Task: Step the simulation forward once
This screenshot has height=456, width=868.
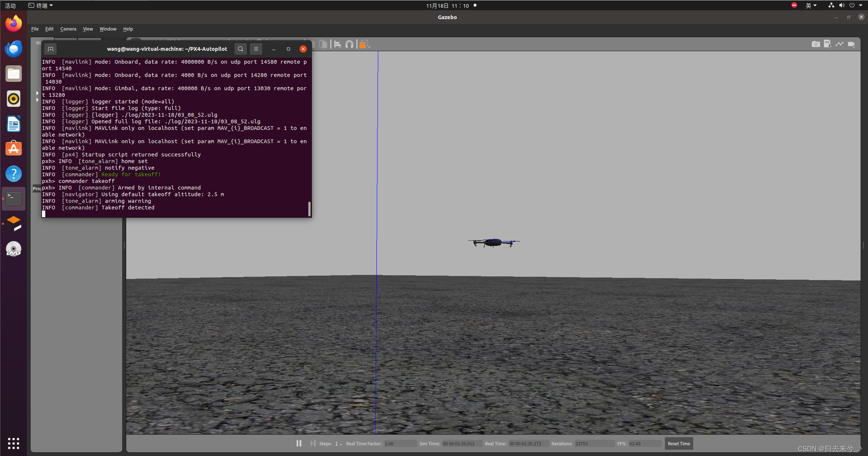Action: point(312,443)
